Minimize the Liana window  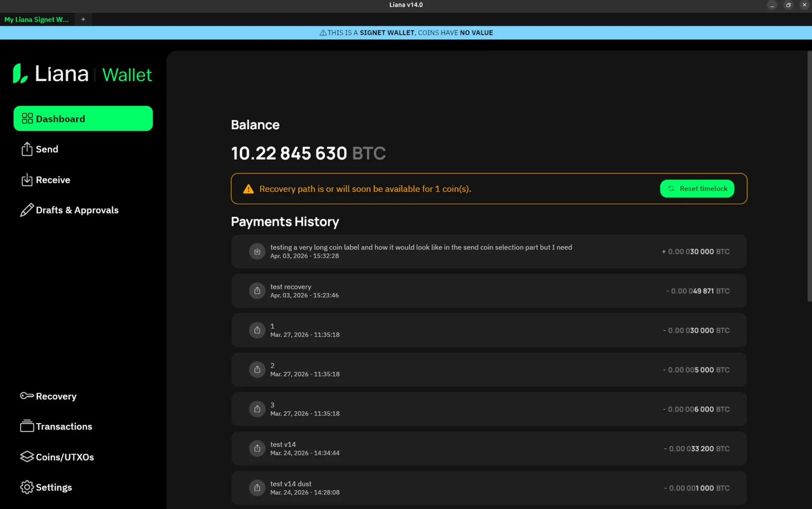click(772, 5)
